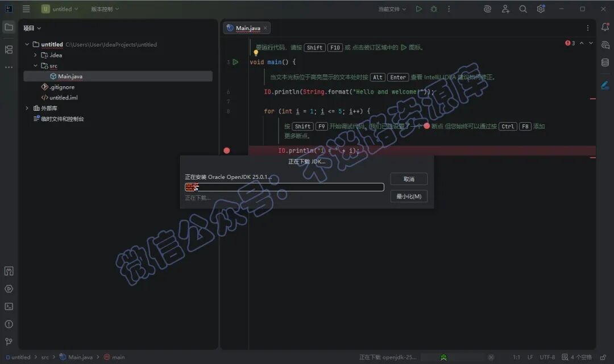The width and height of the screenshot is (614, 364).
Task: Open the 版本控制 dropdown
Action: (105, 9)
